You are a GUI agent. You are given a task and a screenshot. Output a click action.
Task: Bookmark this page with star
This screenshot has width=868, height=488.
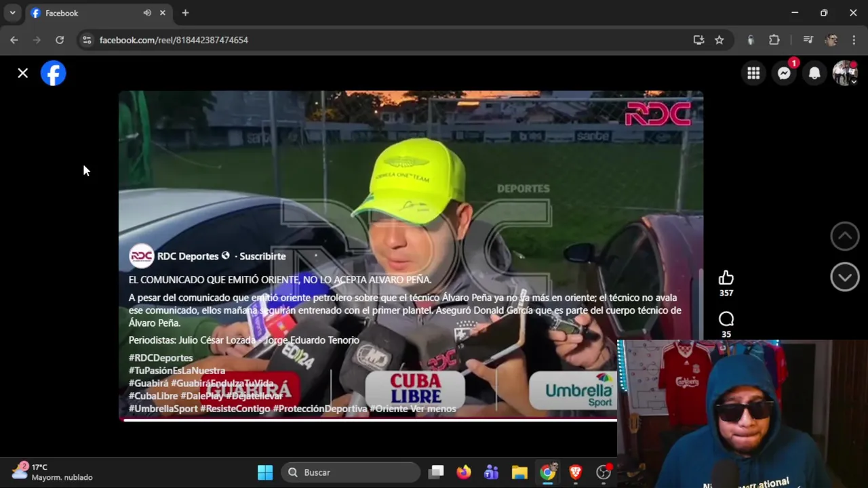click(719, 40)
